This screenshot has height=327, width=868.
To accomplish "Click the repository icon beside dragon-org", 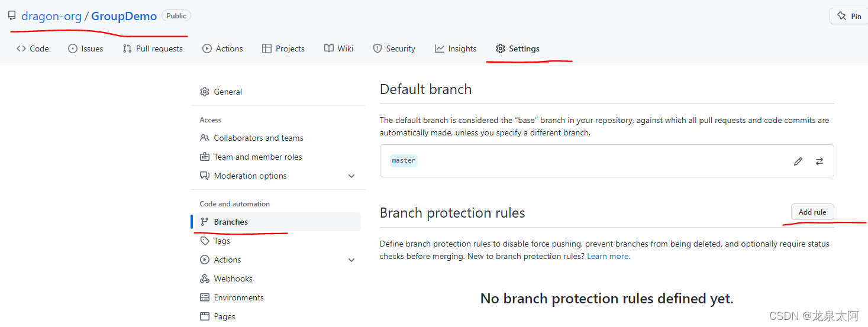I will [x=12, y=16].
